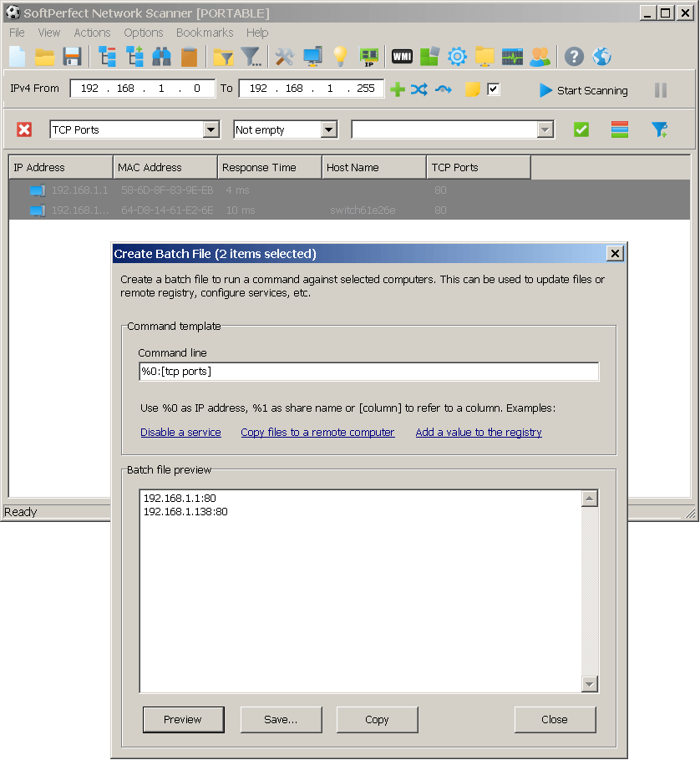700x760 pixels.
Task: Click the IP network card icon
Action: pos(369,57)
